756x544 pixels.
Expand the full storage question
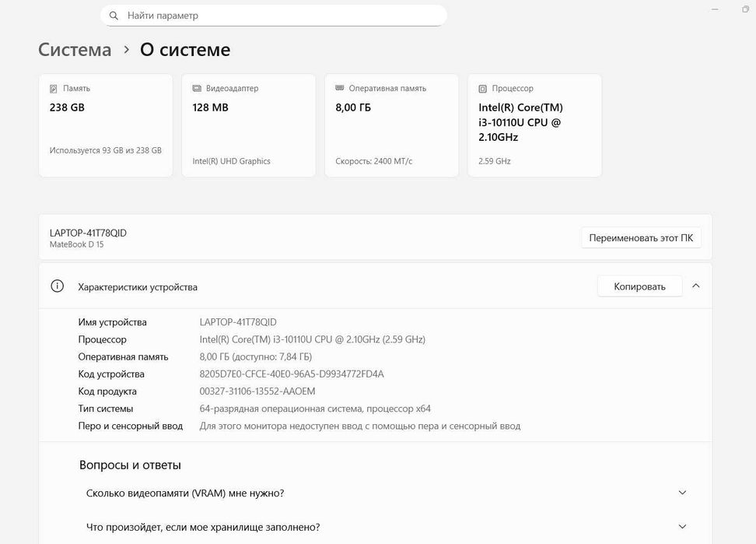[682, 527]
